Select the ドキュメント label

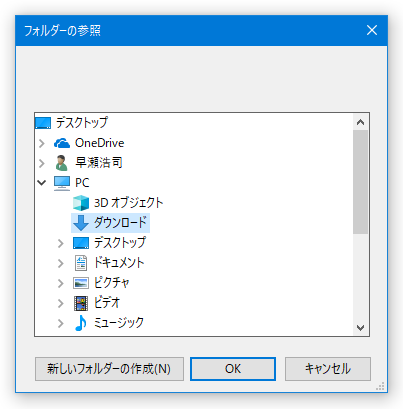119,263
